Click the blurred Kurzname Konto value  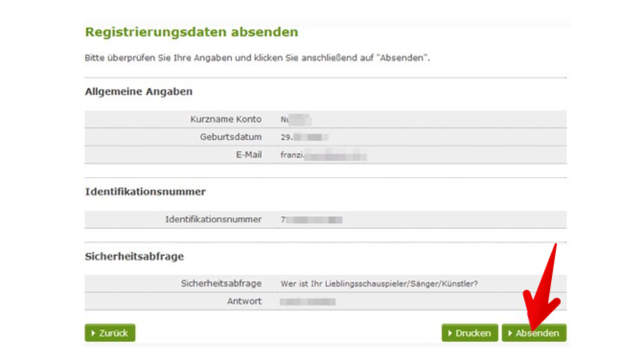296,119
